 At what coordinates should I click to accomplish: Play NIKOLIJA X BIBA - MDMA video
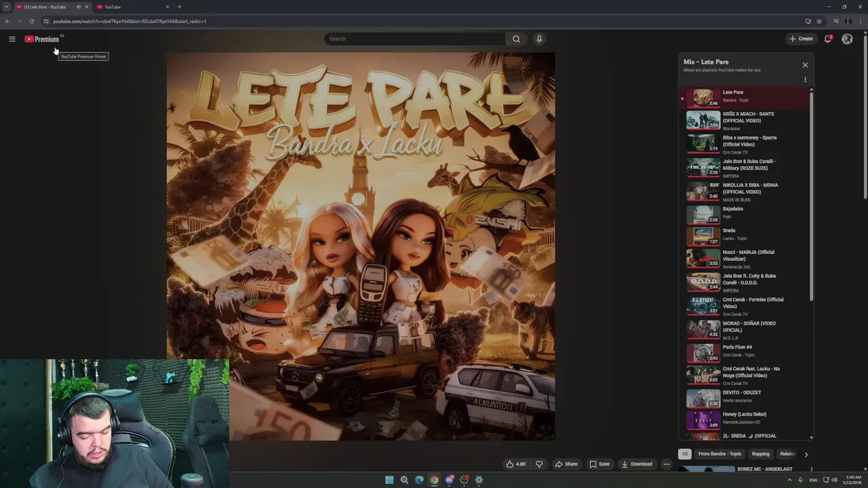pos(745,192)
